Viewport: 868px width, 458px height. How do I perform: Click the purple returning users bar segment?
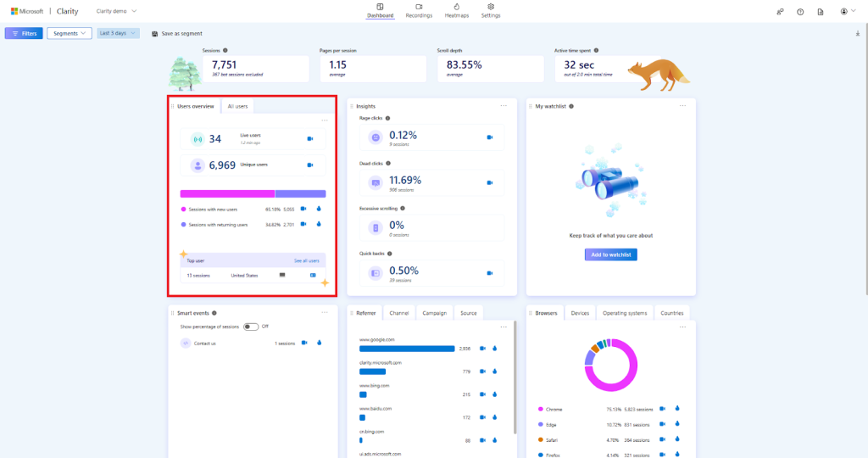click(301, 194)
